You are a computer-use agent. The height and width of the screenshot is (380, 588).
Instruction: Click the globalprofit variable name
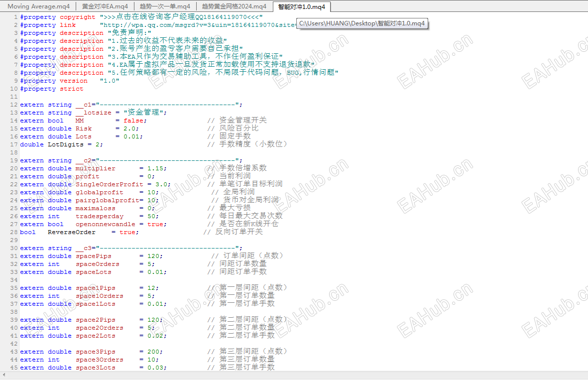[100, 192]
